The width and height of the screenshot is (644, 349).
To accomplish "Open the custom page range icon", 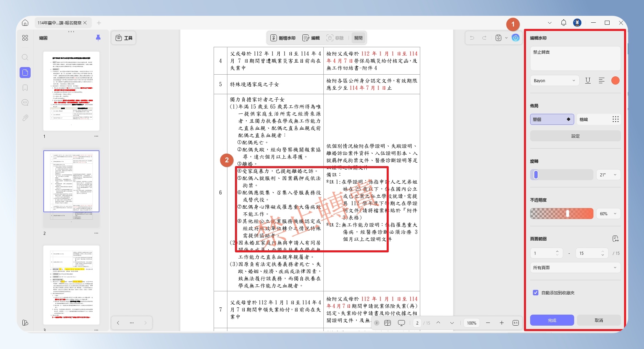I will coord(615,239).
